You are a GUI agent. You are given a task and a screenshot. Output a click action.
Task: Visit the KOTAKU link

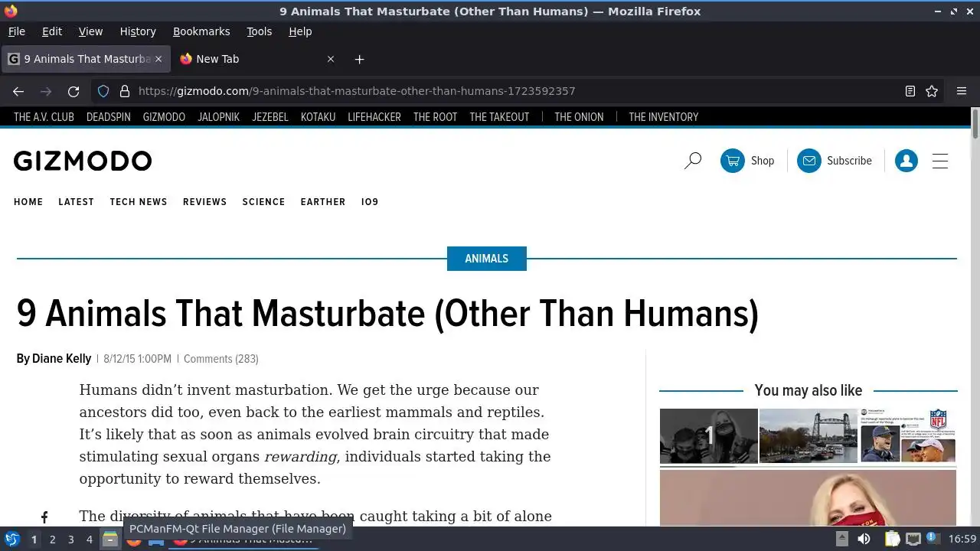318,117
